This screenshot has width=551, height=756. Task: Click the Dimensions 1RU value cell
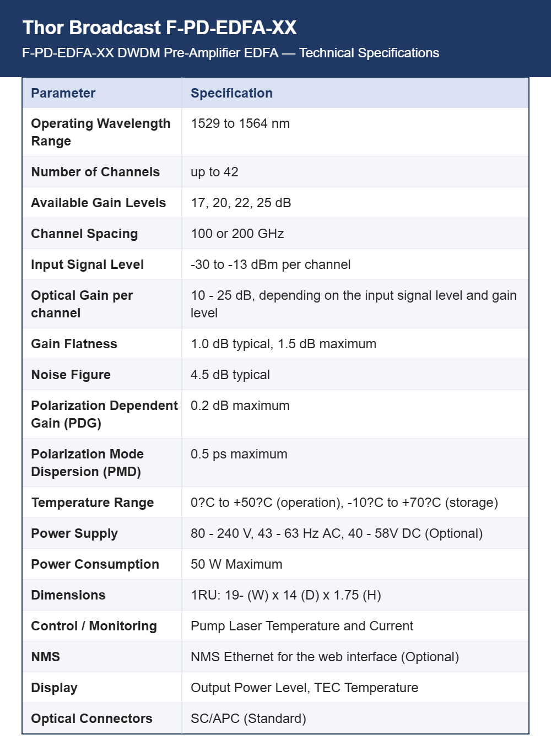point(355,595)
